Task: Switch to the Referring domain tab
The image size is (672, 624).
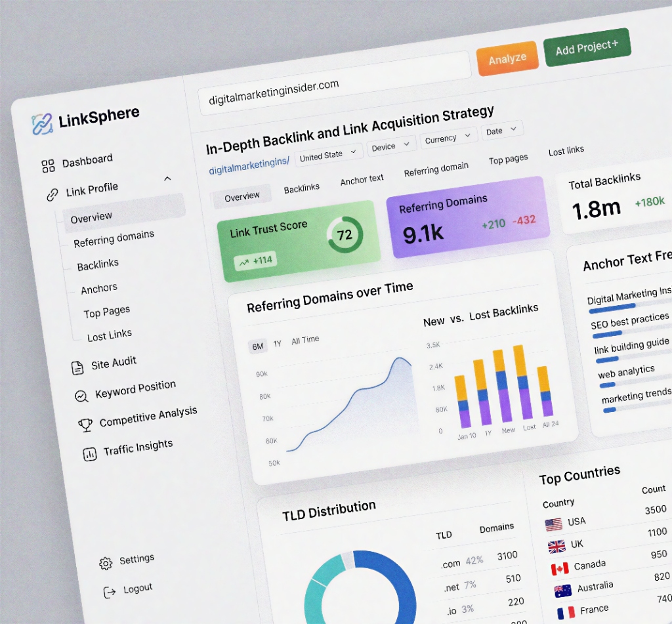Action: 436,169
